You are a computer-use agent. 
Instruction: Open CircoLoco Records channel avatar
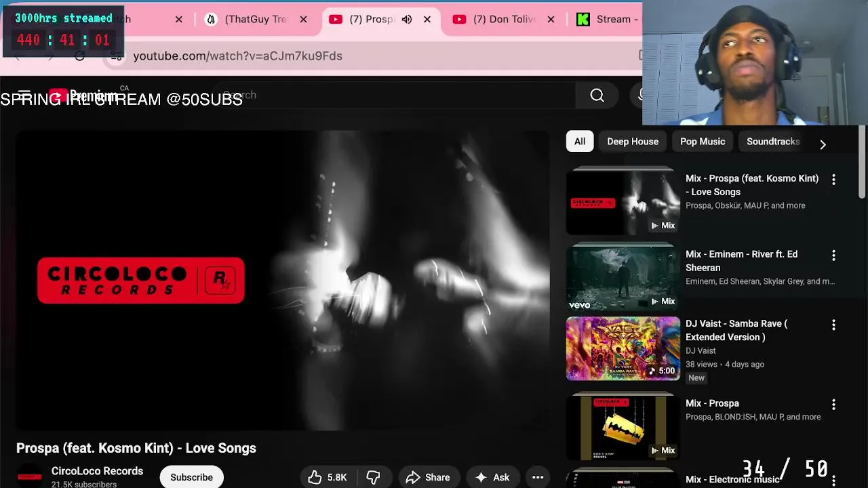(29, 476)
